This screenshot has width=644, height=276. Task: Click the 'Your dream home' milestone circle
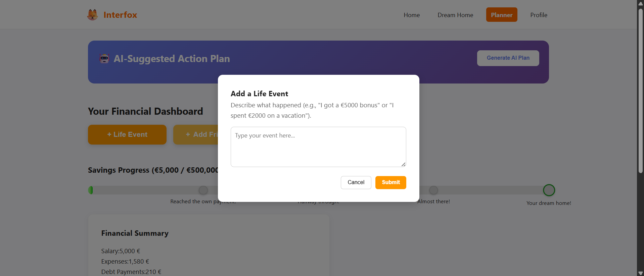(549, 190)
